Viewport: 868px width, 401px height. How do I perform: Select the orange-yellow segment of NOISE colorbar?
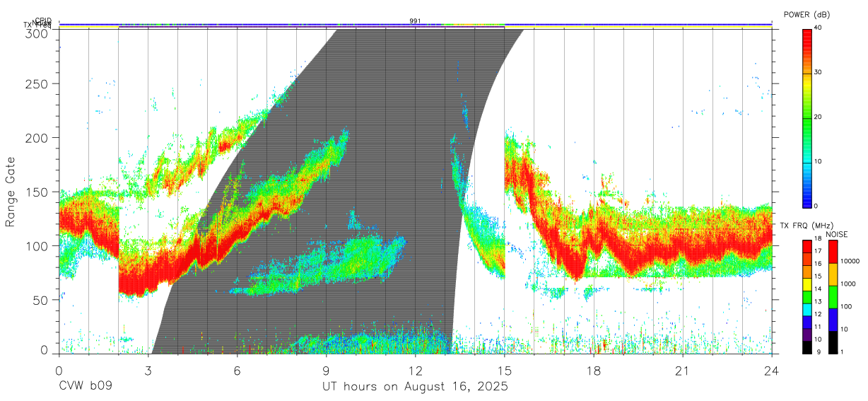click(x=833, y=274)
